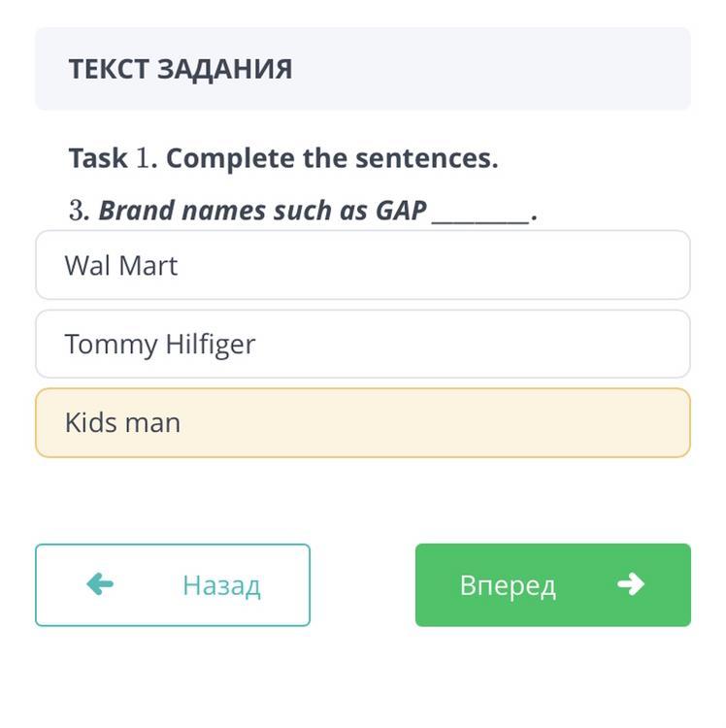
Task: Click the left arrow icon on Назад
Action: point(100,584)
